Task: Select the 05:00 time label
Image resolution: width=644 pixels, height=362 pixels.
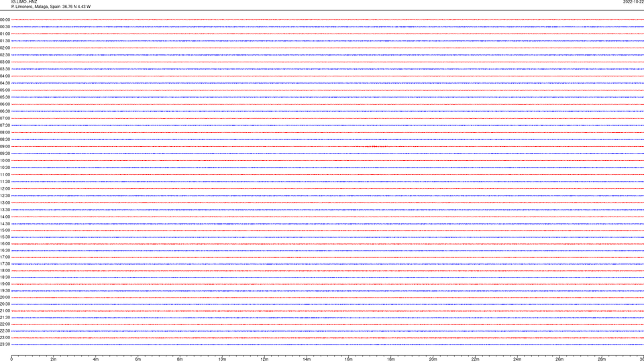Action: (5, 90)
